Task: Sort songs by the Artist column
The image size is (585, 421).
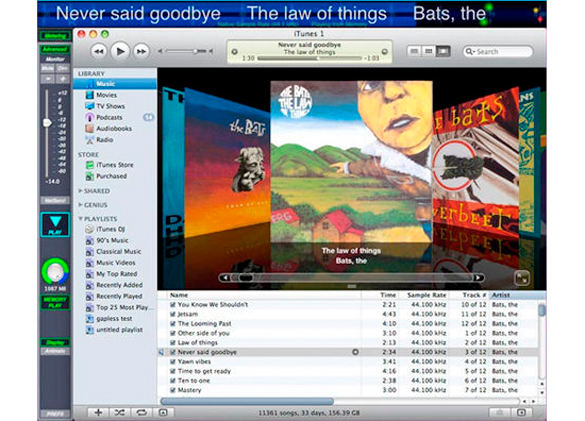Action: pyautogui.click(x=517, y=295)
